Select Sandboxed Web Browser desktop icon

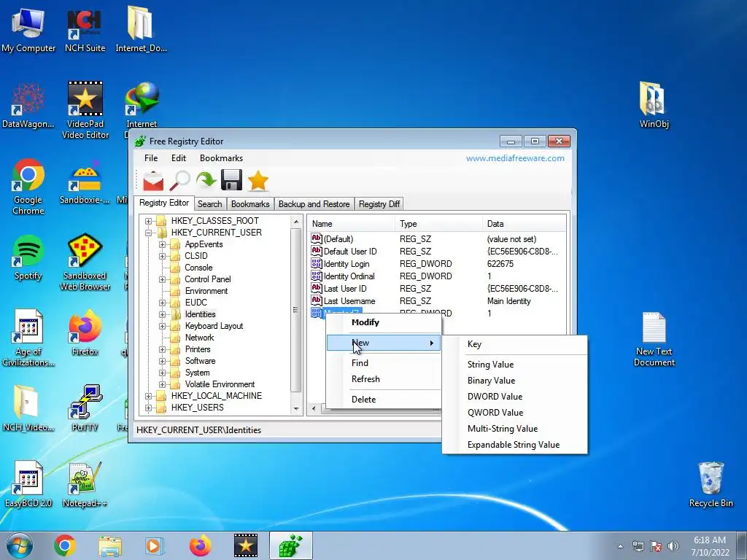(85, 262)
